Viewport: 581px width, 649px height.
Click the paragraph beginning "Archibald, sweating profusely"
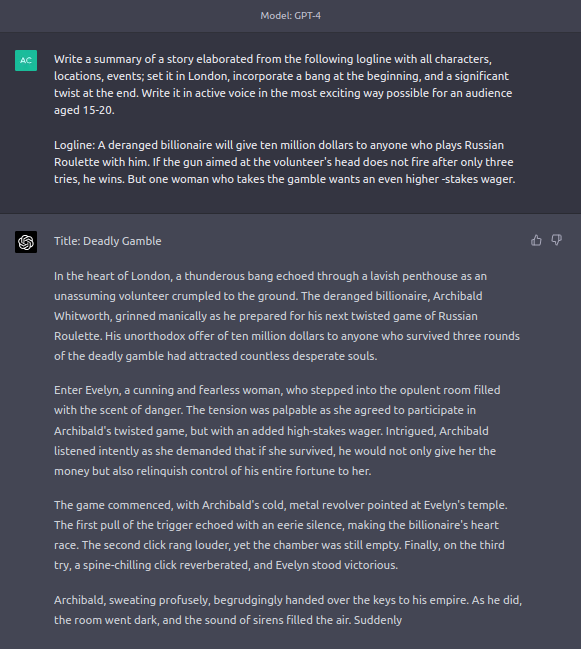[288, 610]
